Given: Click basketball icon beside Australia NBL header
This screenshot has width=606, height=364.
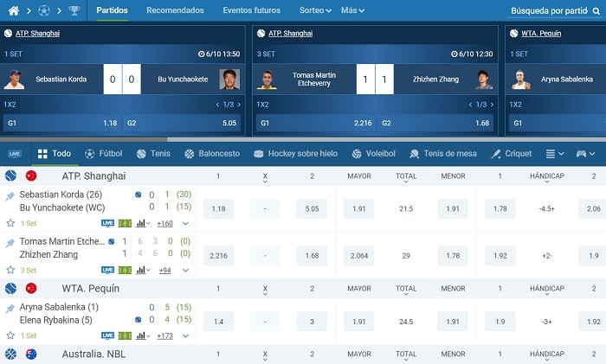Looking at the screenshot, I should pyautogui.click(x=10, y=354).
